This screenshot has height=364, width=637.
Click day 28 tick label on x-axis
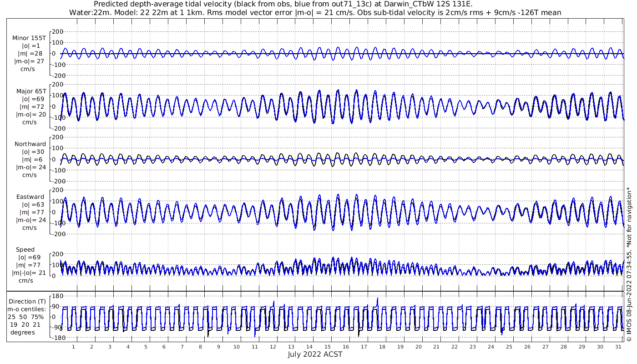coord(563,347)
